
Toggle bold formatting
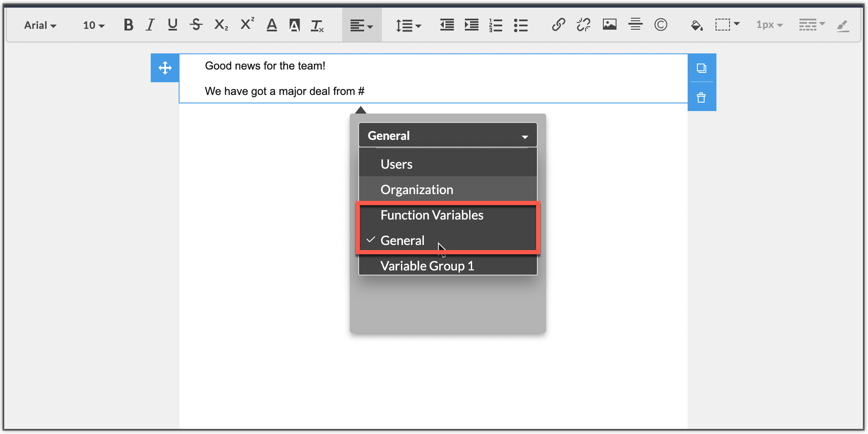coord(128,25)
